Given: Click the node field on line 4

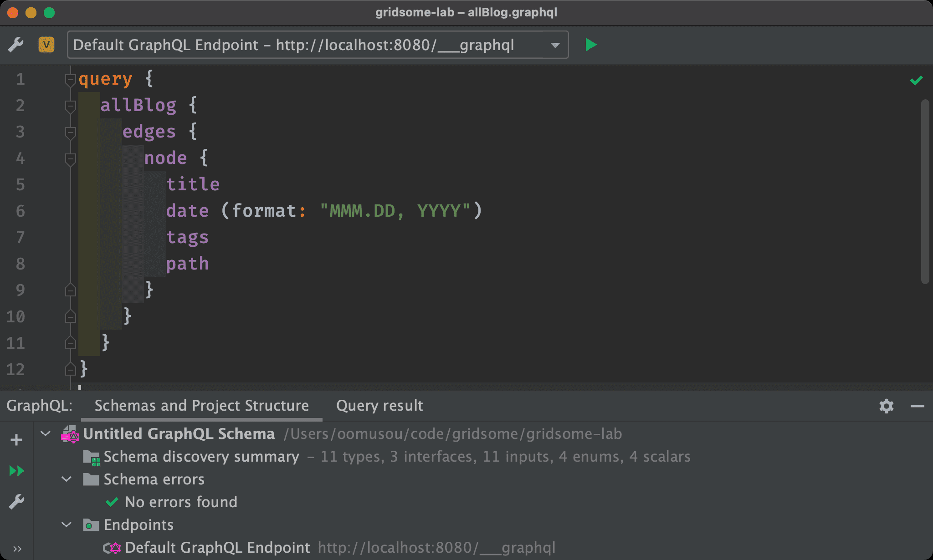Looking at the screenshot, I should point(165,158).
